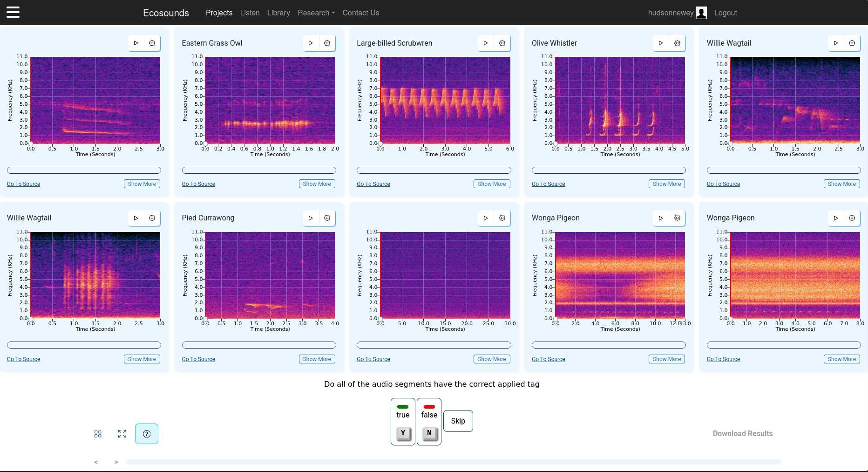Open the settings gear on Pied Currawong card
The width and height of the screenshot is (868, 472).
click(x=326, y=218)
